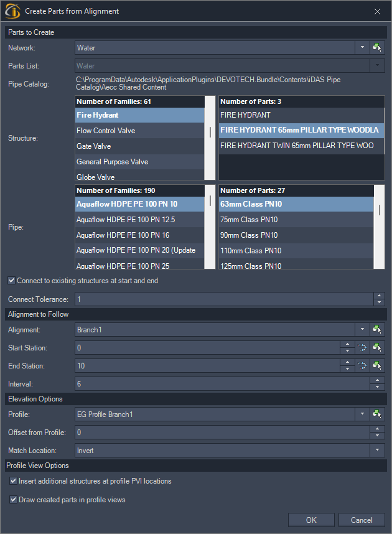Increase Connect Tolerance with up arrow
392x534 pixels.
click(x=380, y=296)
